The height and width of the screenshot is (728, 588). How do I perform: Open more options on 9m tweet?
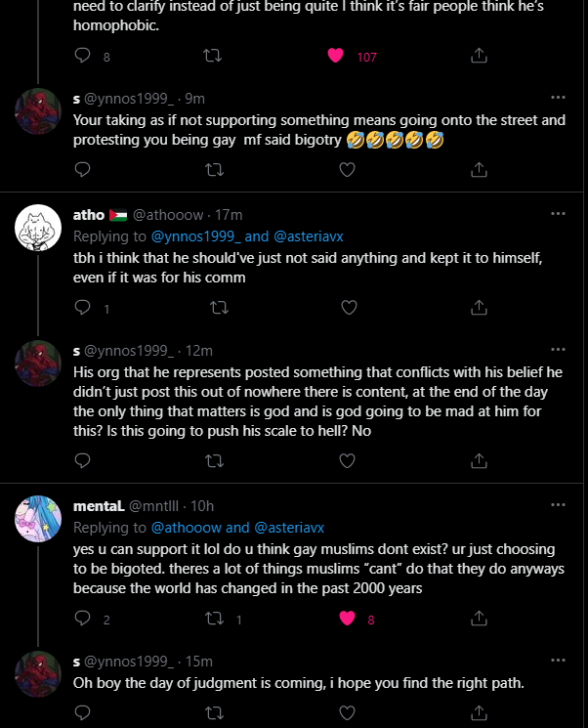click(x=558, y=98)
